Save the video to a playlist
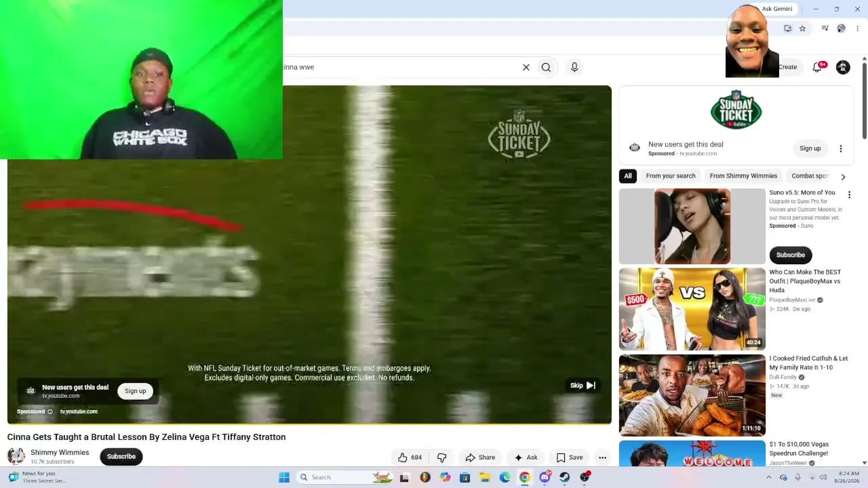This screenshot has height=488, width=868. click(x=570, y=457)
